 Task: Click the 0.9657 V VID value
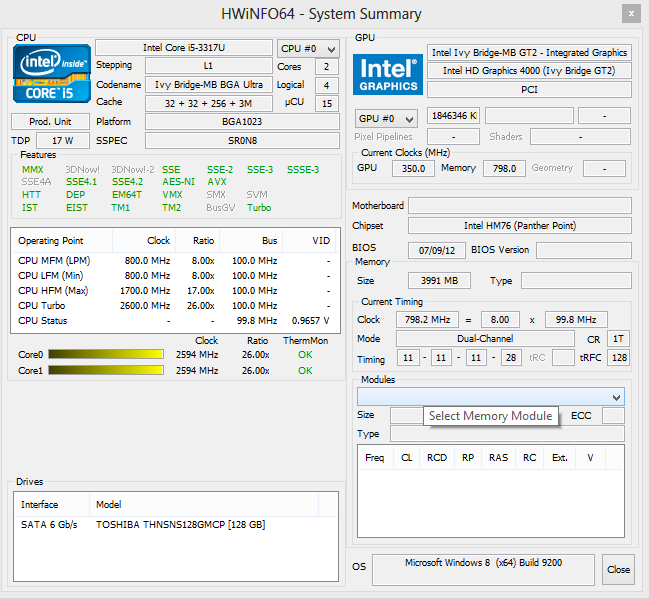pos(310,321)
